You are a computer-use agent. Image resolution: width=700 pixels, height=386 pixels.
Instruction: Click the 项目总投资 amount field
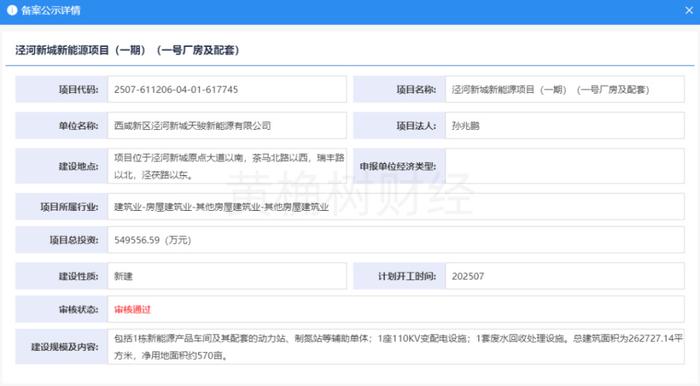(396, 240)
